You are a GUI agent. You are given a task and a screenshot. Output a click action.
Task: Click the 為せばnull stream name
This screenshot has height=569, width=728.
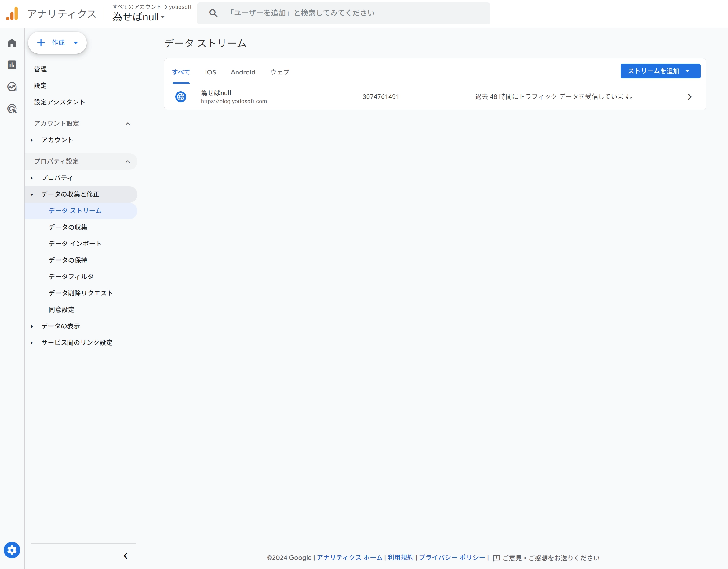click(216, 93)
